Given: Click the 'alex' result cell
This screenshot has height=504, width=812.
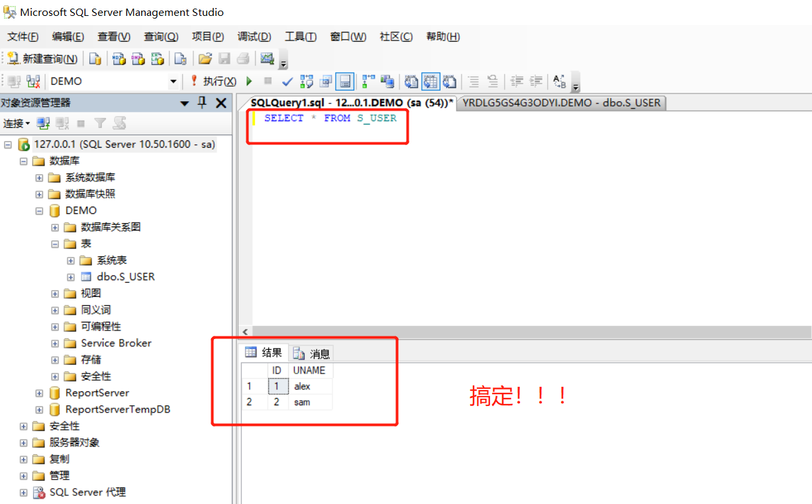Looking at the screenshot, I should pyautogui.click(x=309, y=386).
